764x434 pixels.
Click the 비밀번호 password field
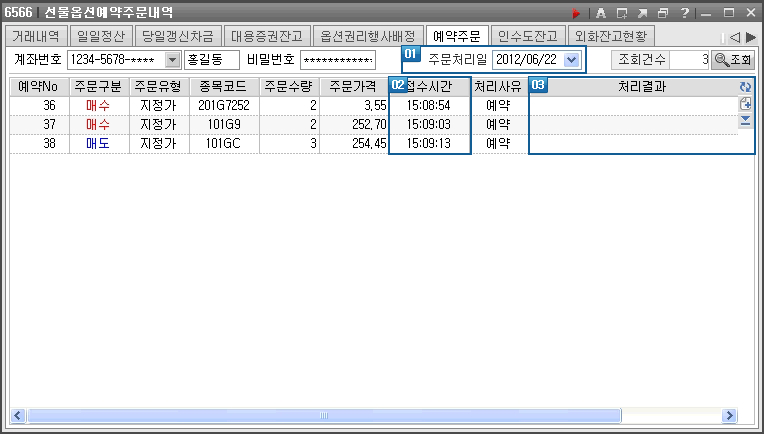click(x=337, y=60)
